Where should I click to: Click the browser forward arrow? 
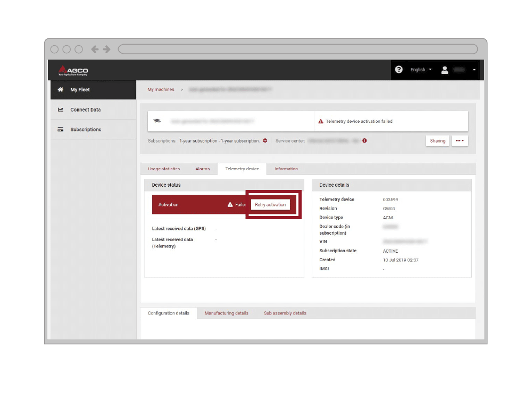(106, 49)
